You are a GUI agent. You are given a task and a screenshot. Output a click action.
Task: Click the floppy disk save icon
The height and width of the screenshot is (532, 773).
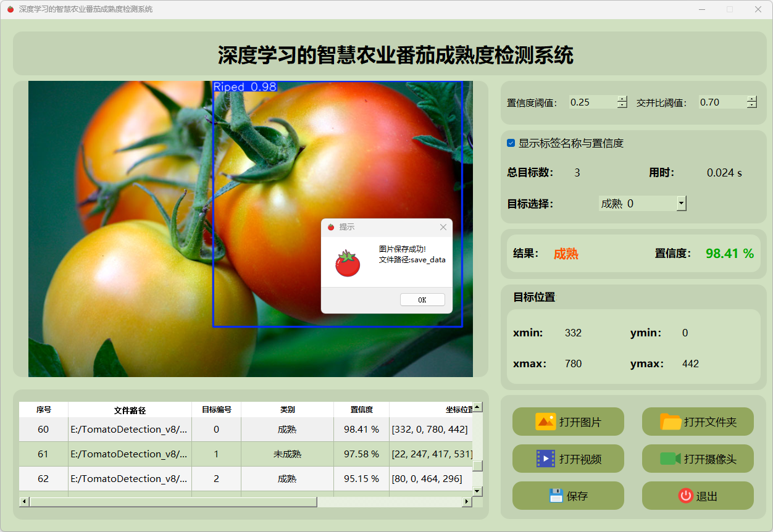click(556, 496)
